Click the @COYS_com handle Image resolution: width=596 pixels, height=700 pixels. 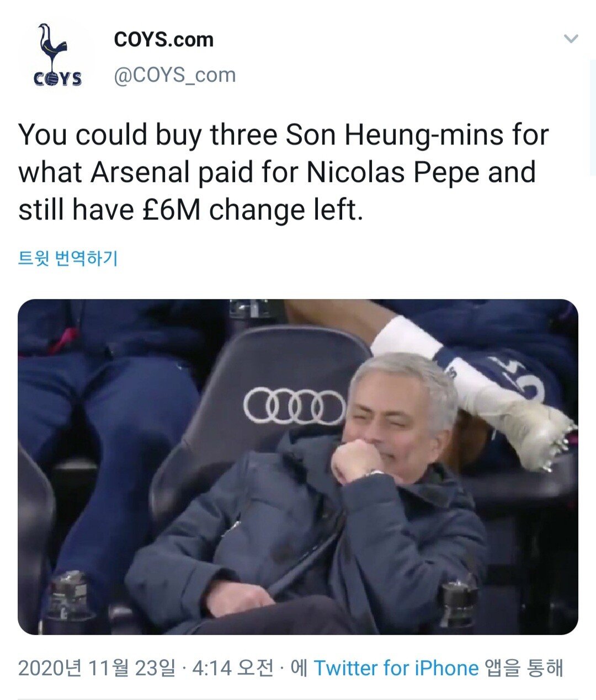tap(174, 75)
